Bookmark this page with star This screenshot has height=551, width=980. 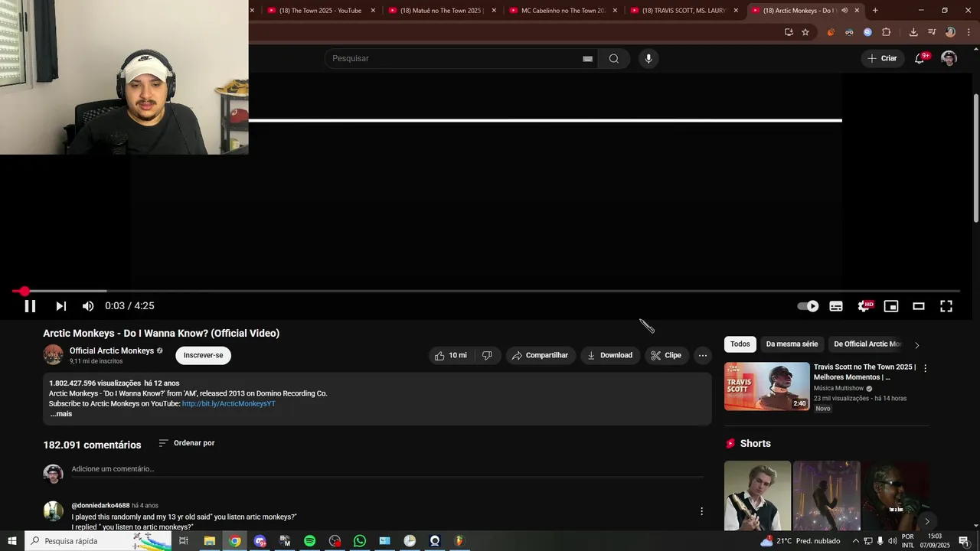pos(805,32)
